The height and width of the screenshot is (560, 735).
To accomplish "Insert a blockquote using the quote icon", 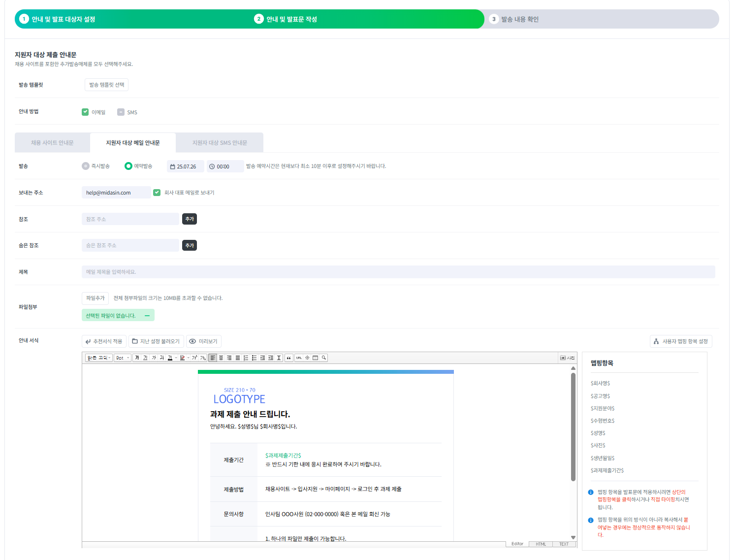I will [x=288, y=358].
